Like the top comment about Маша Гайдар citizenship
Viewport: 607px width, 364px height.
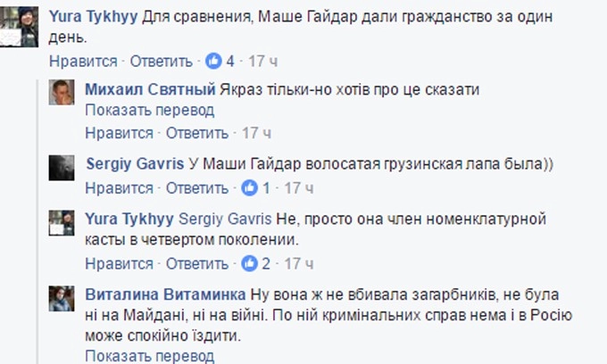[82, 62]
